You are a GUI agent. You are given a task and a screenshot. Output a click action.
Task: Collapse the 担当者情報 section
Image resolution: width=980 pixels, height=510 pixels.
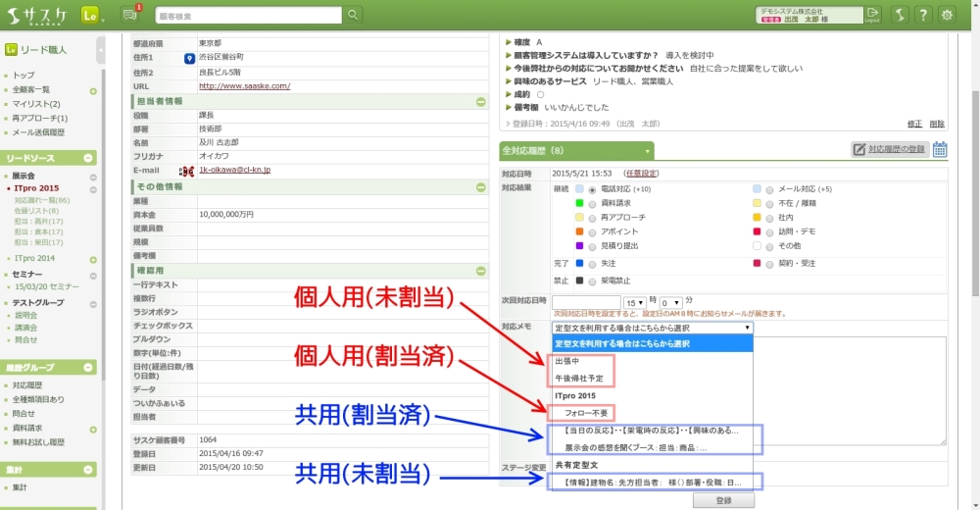[x=480, y=102]
